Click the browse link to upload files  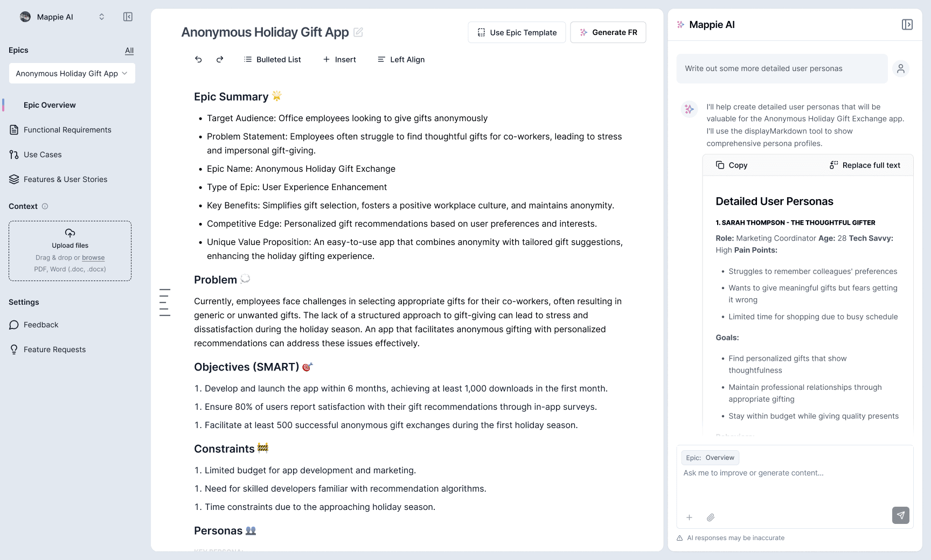tap(94, 257)
